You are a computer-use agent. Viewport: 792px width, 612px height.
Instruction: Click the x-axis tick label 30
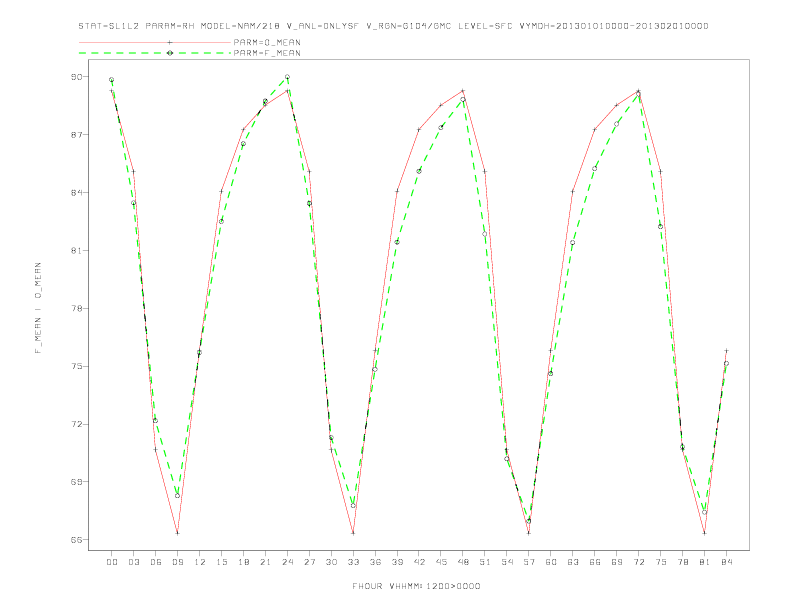331,562
